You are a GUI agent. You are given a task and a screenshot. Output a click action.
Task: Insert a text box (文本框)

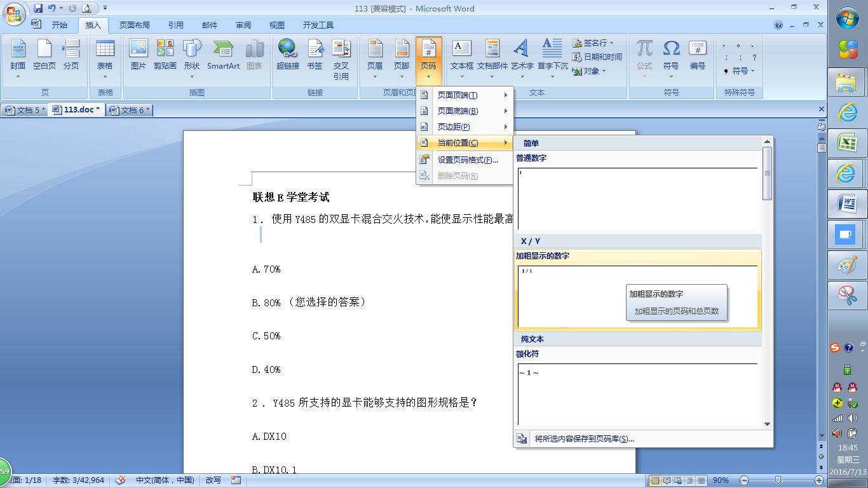(x=462, y=58)
